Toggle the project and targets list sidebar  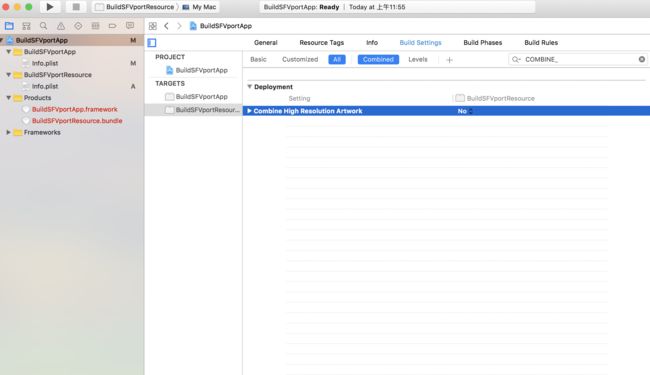tap(152, 43)
